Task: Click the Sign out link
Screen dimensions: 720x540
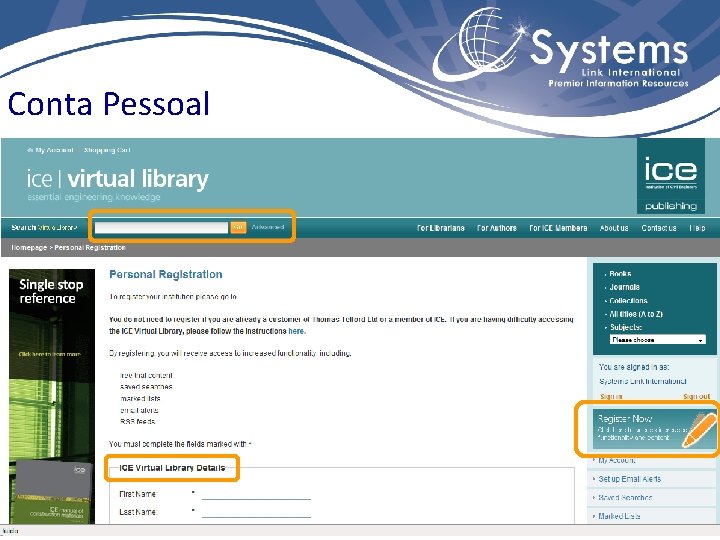Action: (x=696, y=396)
